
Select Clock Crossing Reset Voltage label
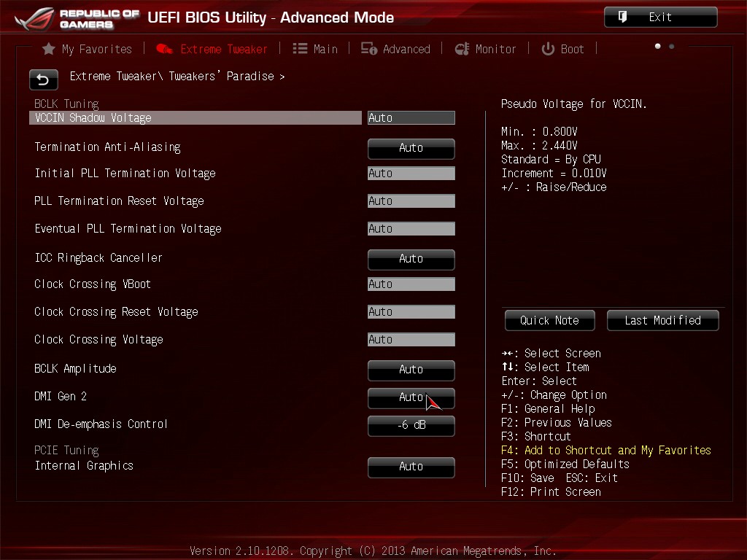tap(116, 312)
